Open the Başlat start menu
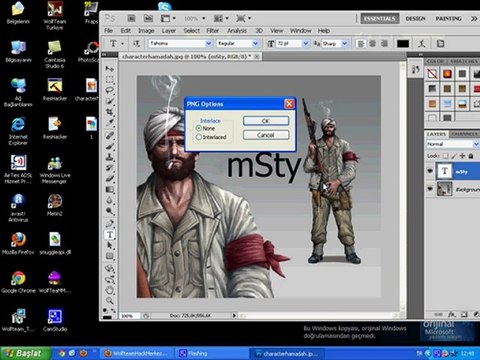The image size is (480, 360). point(26,353)
